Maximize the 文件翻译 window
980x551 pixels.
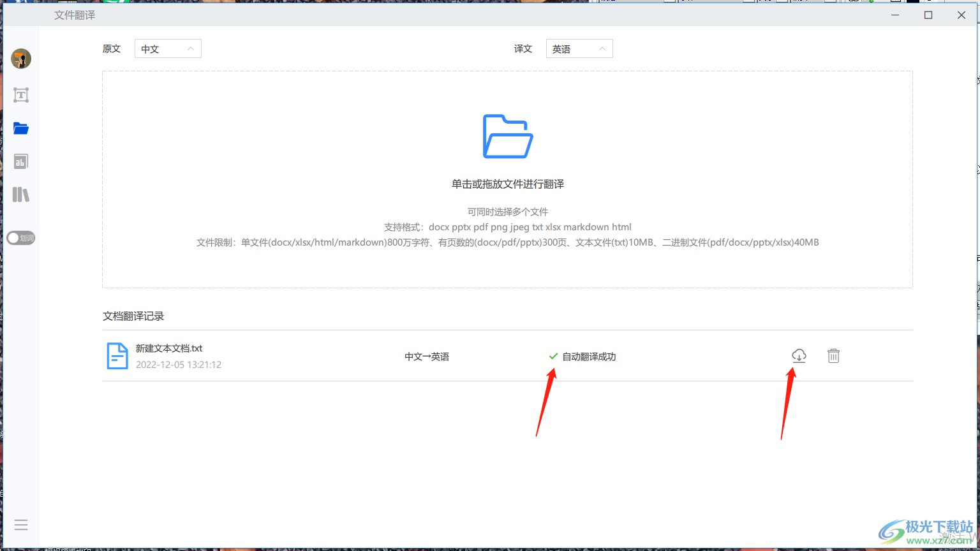tap(928, 15)
